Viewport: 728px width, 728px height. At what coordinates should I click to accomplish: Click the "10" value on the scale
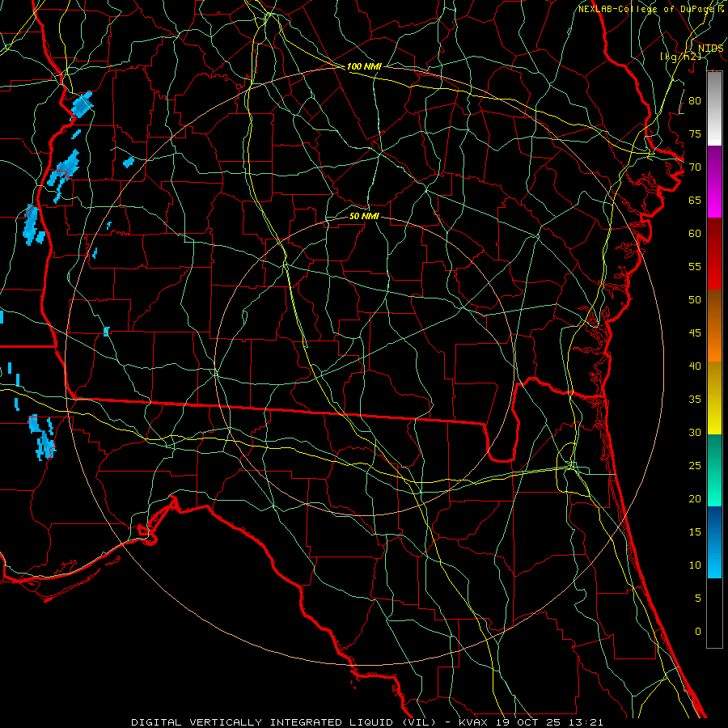(695, 565)
